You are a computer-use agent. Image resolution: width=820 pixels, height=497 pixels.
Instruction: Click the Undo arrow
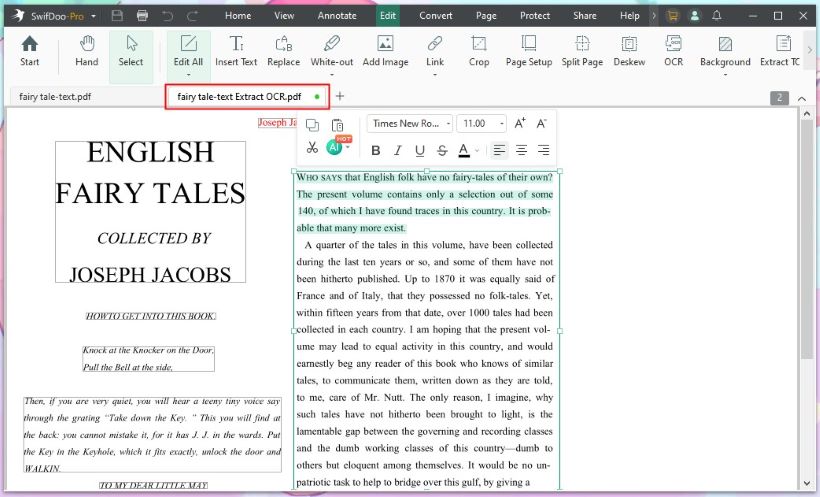pyautogui.click(x=167, y=16)
